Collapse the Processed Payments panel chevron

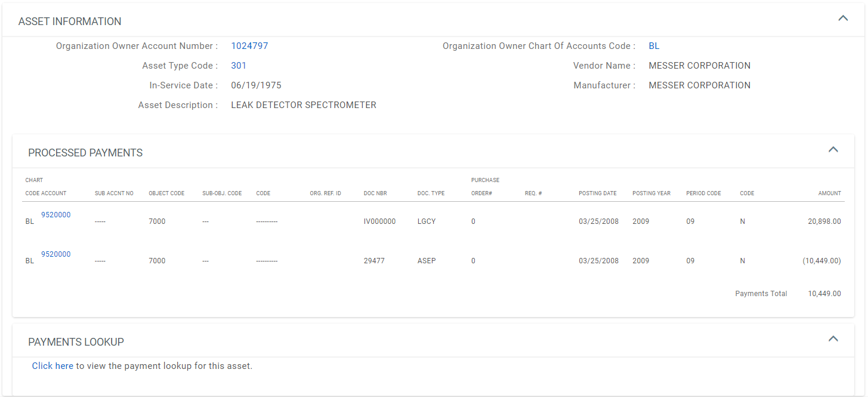pos(833,149)
